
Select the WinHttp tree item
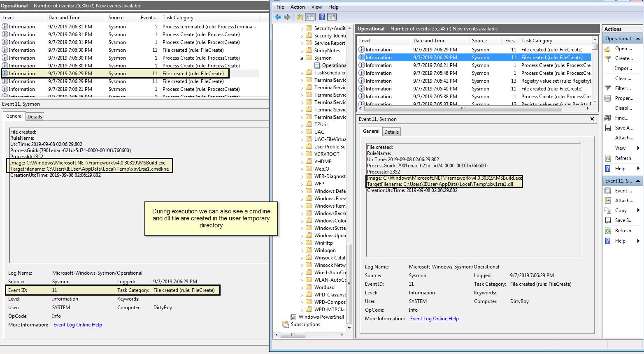point(323,243)
